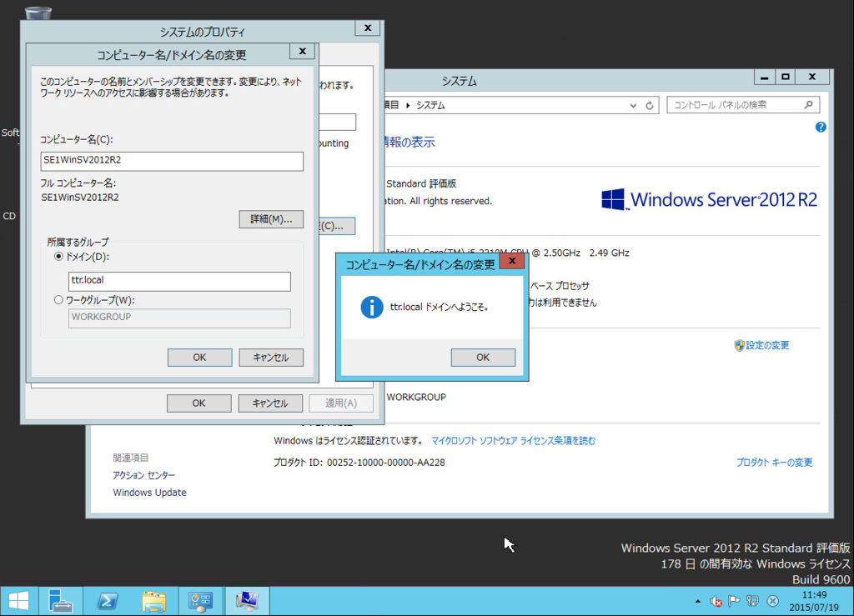Click the search magnifier icon
Image resolution: width=854 pixels, height=616 pixels.
(809, 105)
